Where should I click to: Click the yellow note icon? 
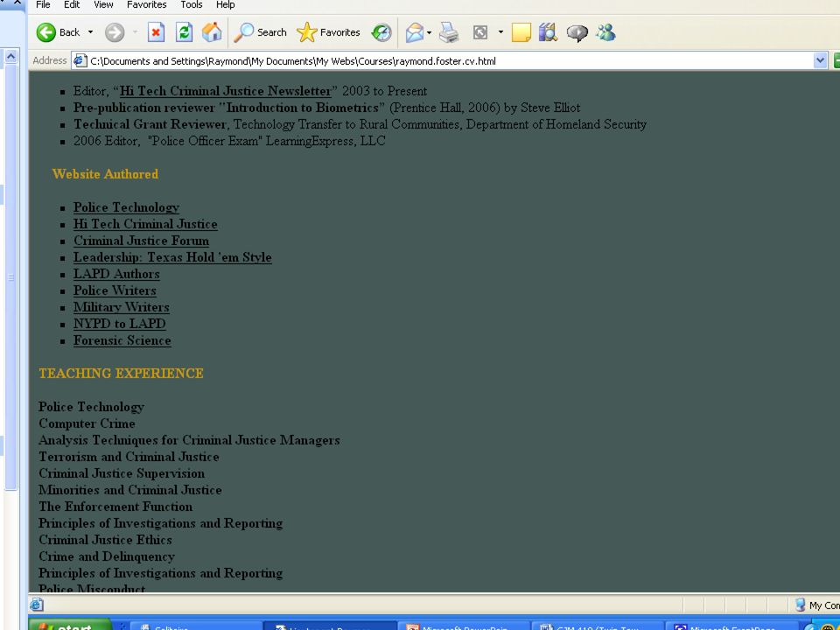[521, 32]
